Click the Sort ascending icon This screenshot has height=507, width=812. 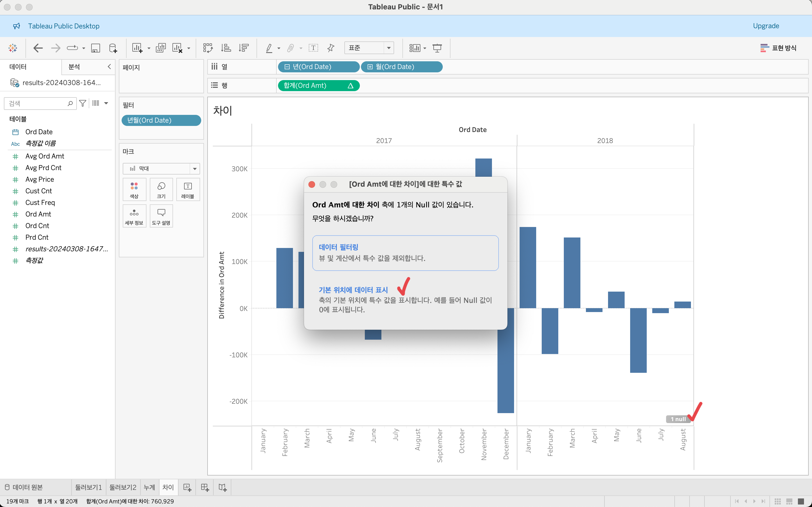pos(226,48)
